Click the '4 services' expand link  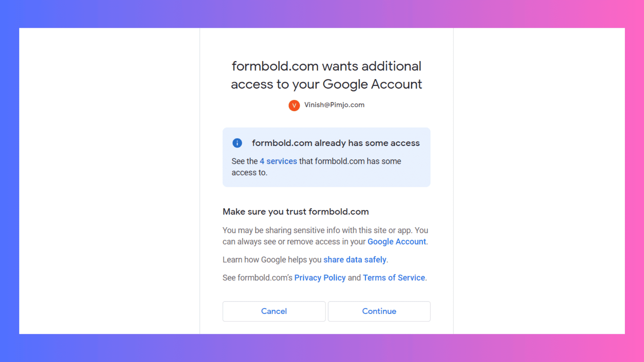[278, 161]
